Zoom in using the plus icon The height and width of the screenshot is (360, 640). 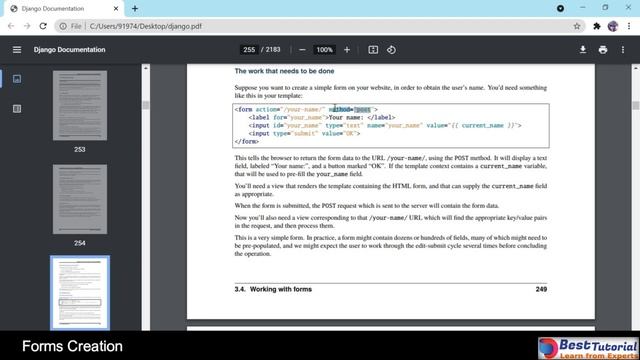pos(347,50)
